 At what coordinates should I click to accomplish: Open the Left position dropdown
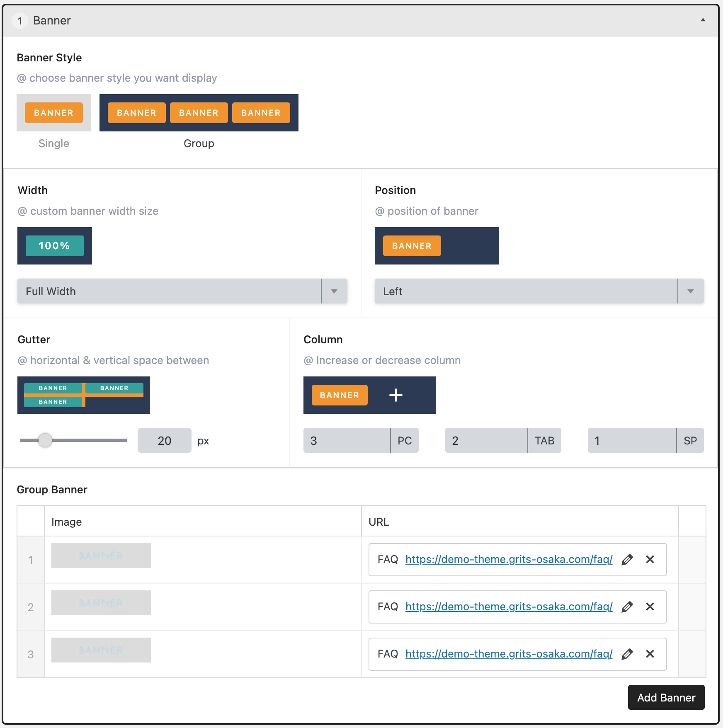click(x=539, y=291)
